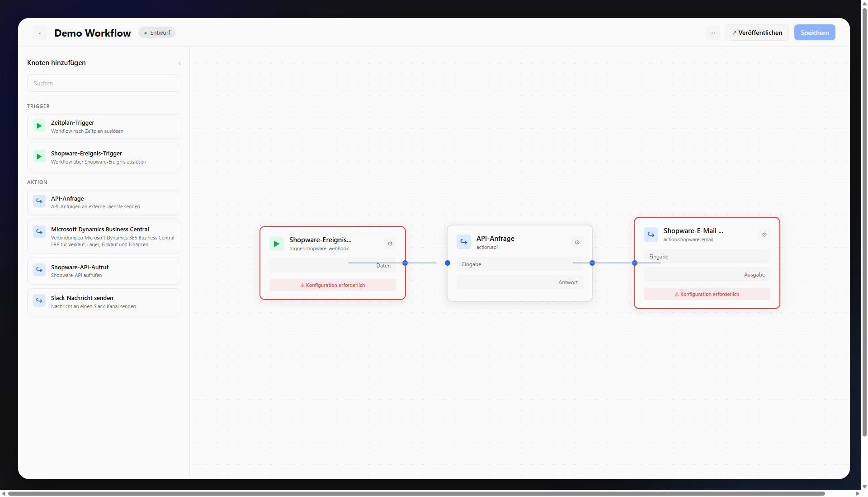Click the Shopware-E-Mail node icon
The image size is (868, 497).
(651, 234)
